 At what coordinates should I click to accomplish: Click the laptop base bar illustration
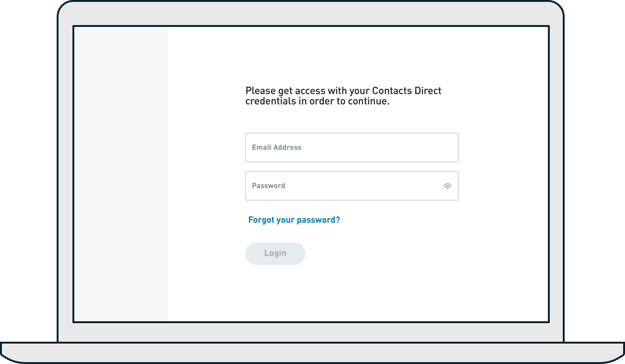pos(312,352)
